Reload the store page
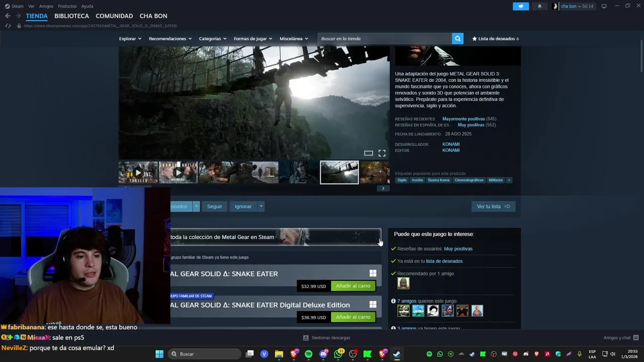644x362 pixels. coord(8,26)
